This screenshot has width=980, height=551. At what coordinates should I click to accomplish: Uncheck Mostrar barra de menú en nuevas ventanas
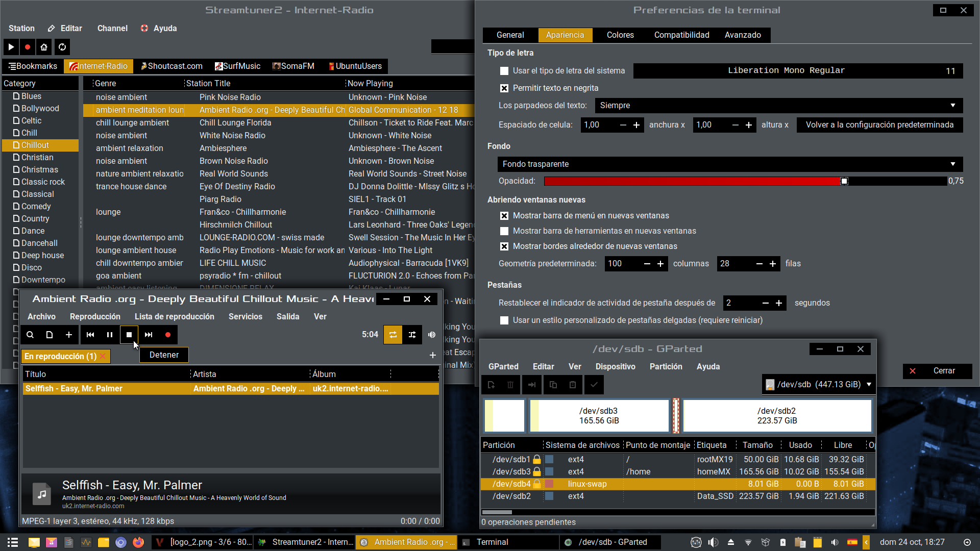(504, 216)
